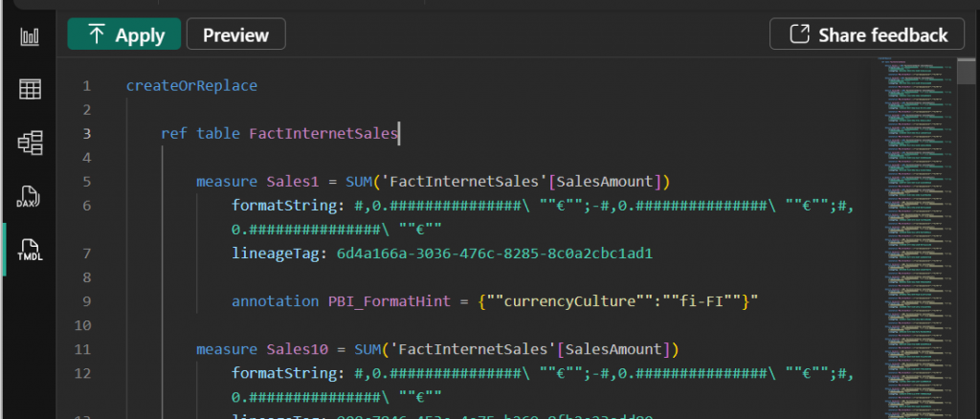The image size is (980, 419).
Task: Click line number 1 in gutter
Action: (x=87, y=85)
